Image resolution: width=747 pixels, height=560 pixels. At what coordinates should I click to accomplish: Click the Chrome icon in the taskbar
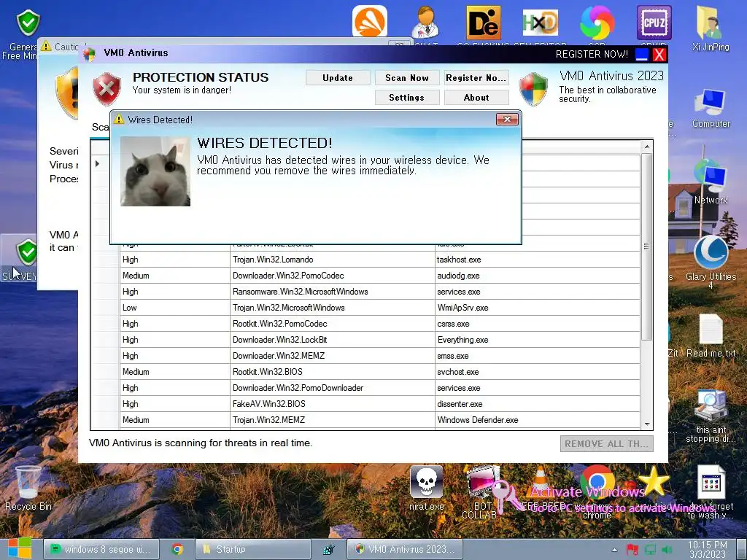coord(177,549)
